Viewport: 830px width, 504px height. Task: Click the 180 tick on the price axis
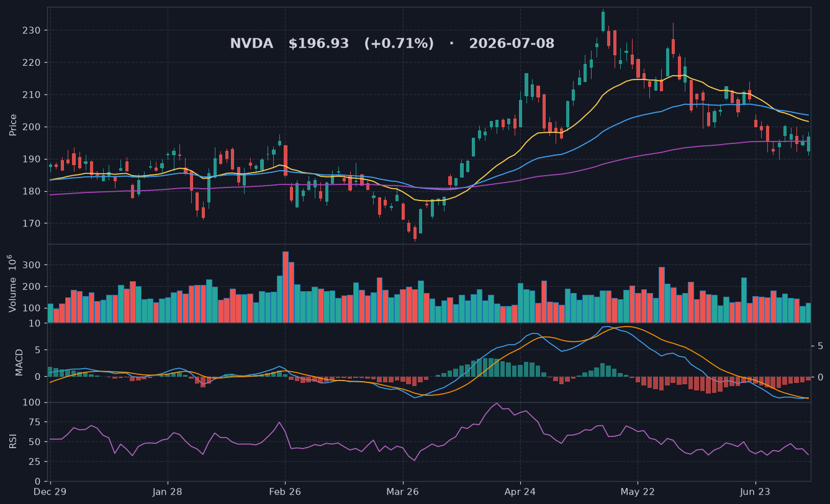coord(31,192)
